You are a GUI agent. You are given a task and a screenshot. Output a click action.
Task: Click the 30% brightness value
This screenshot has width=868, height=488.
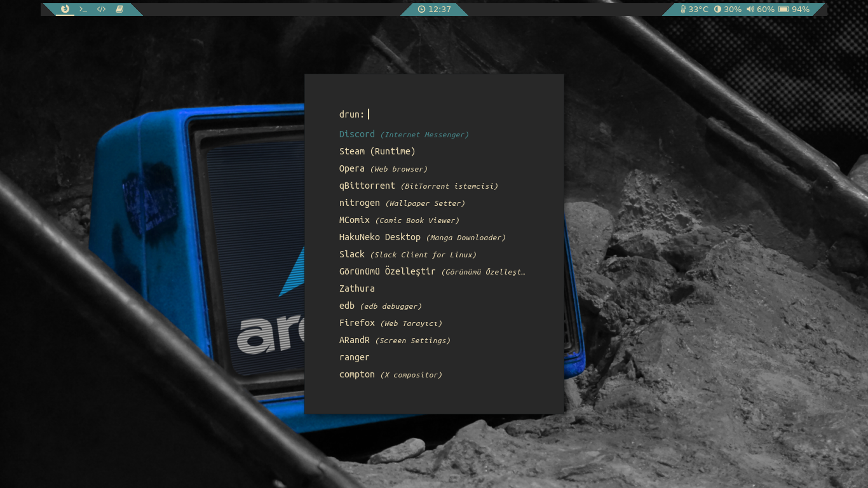pos(733,10)
